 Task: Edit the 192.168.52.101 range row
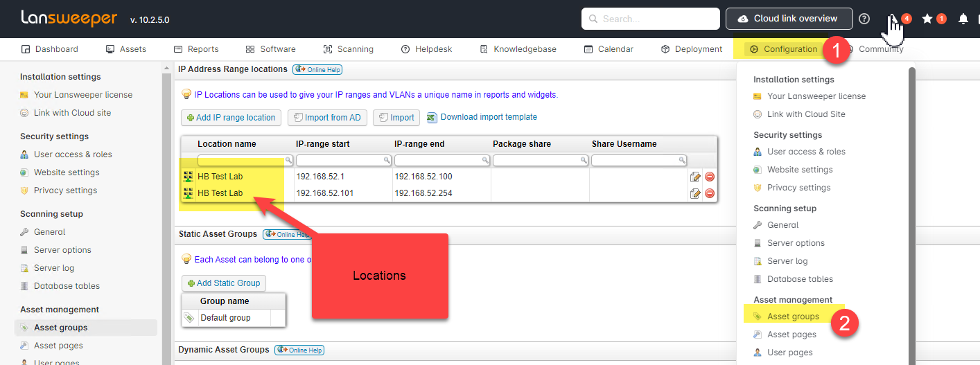[x=695, y=193]
